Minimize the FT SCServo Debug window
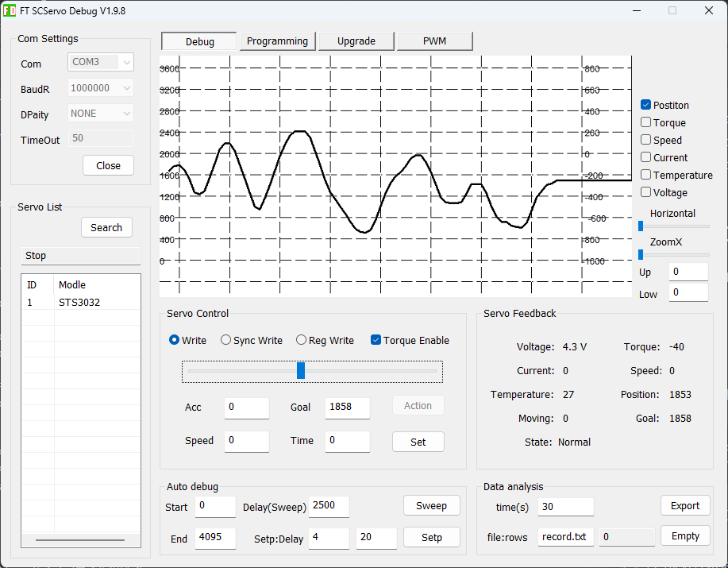The width and height of the screenshot is (728, 568). [637, 10]
